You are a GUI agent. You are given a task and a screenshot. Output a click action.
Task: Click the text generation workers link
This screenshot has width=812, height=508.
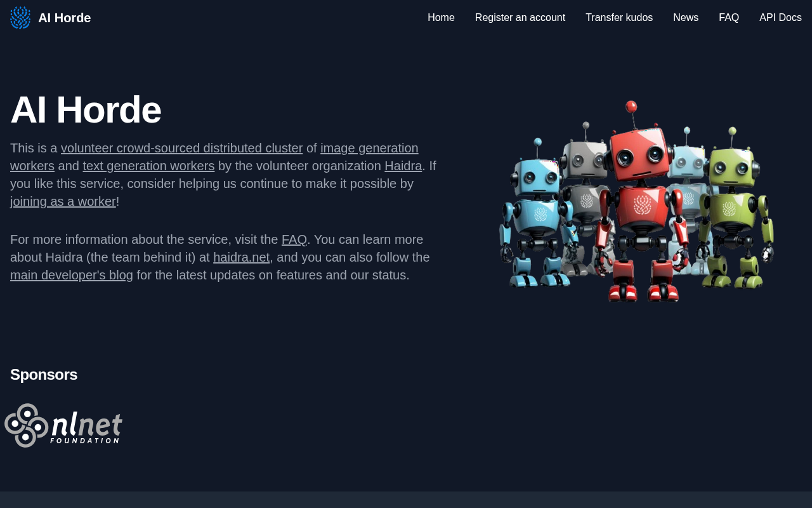pos(148,164)
